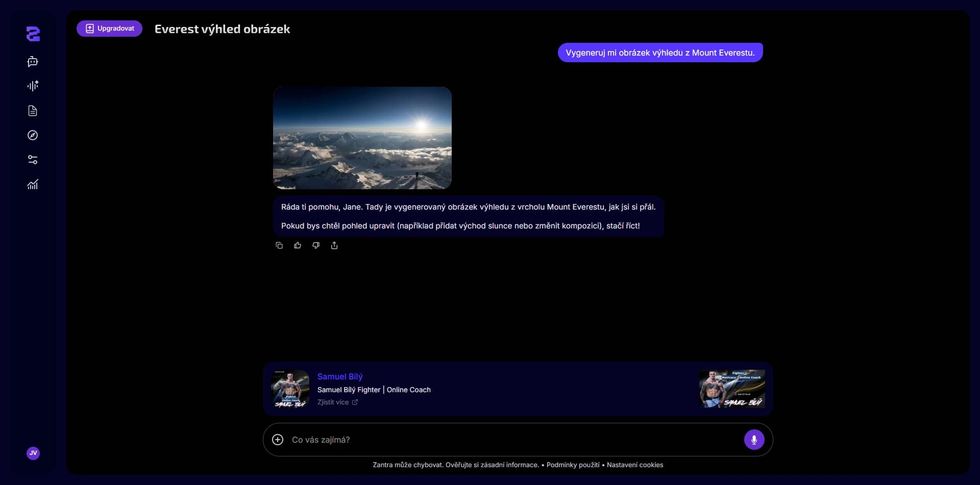Click the 'Co vás zajímá?' input field
Viewport: 980px width, 485px height.
(x=510, y=440)
